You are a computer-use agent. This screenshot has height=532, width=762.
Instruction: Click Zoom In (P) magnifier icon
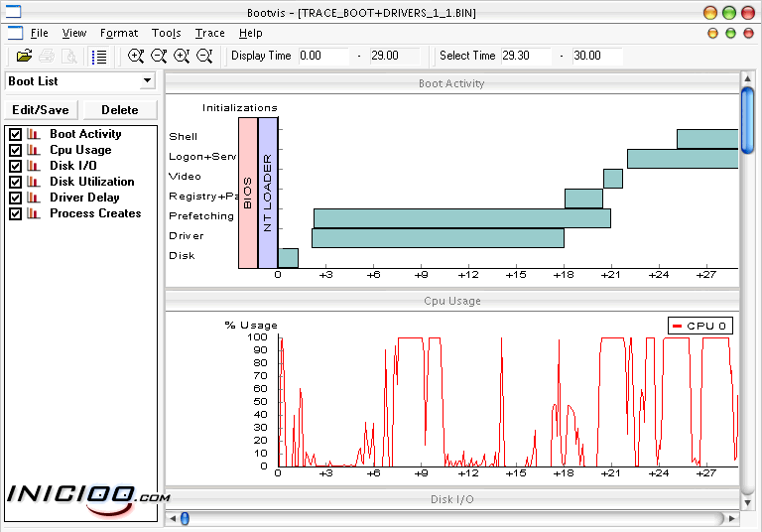pos(136,56)
